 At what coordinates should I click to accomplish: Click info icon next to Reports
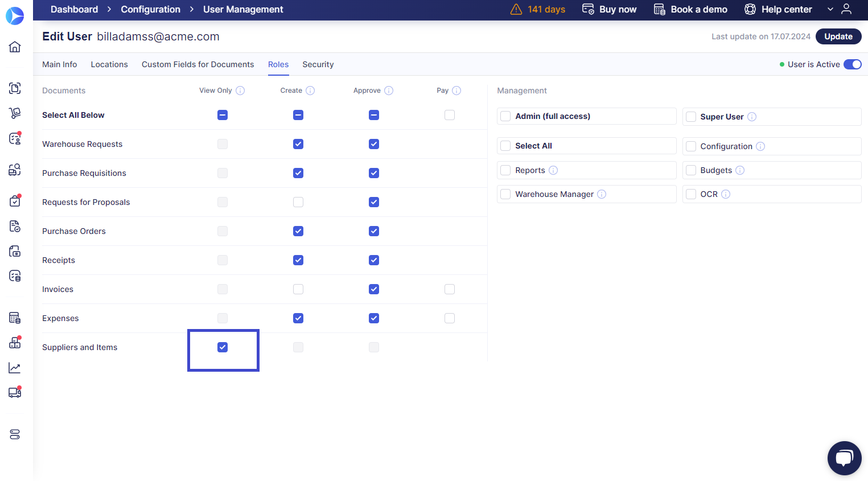point(553,170)
